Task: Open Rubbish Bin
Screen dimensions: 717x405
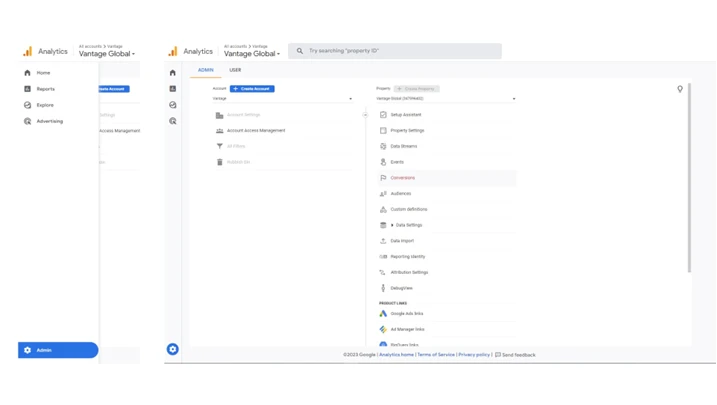Action: pyautogui.click(x=239, y=162)
